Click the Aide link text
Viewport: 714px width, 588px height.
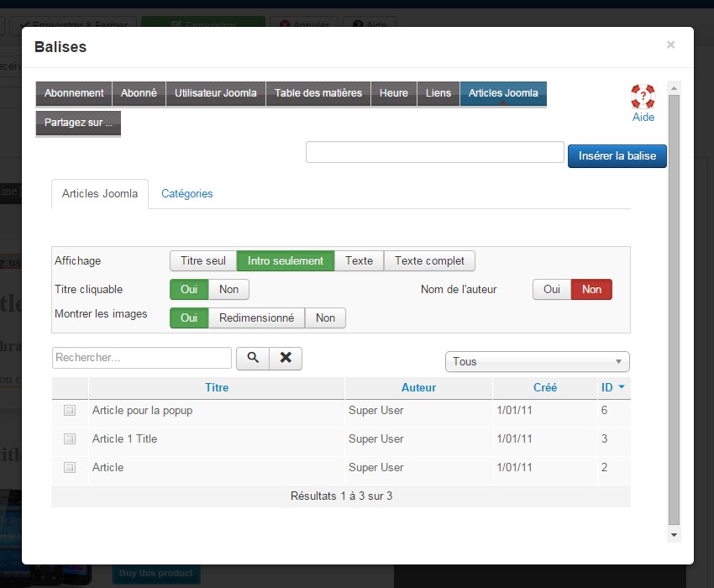point(643,118)
